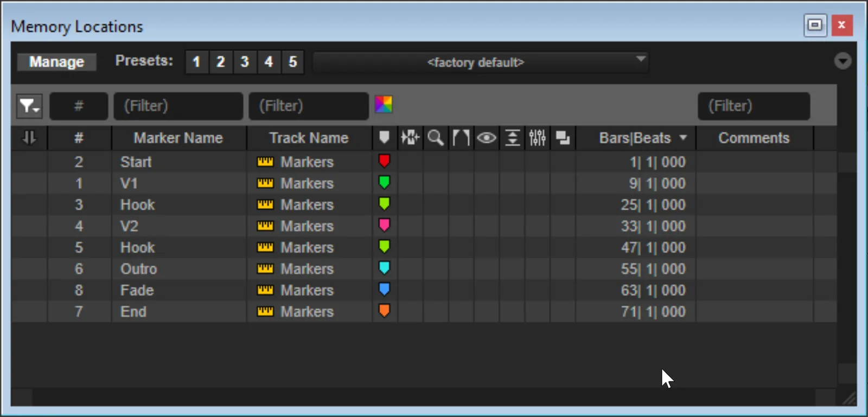Sort by Marker Name column header

click(x=178, y=138)
